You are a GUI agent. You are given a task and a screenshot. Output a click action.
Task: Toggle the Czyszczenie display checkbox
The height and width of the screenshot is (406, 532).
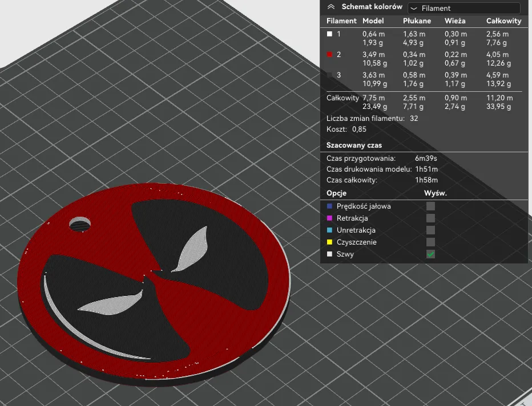coord(430,242)
